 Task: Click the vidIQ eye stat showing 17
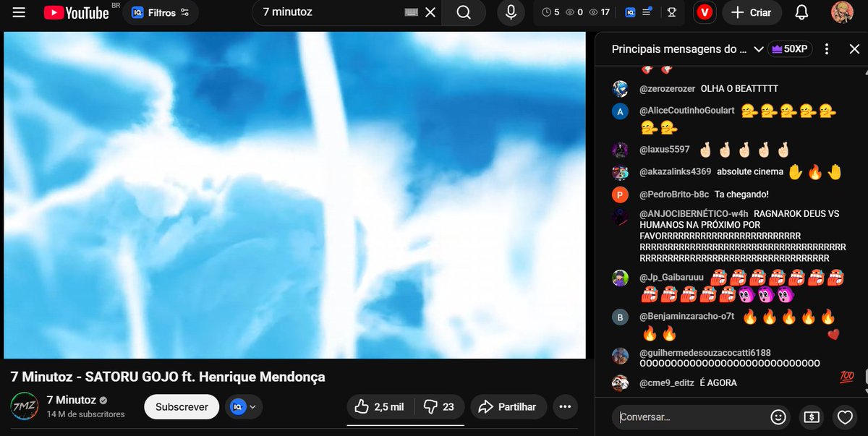600,12
